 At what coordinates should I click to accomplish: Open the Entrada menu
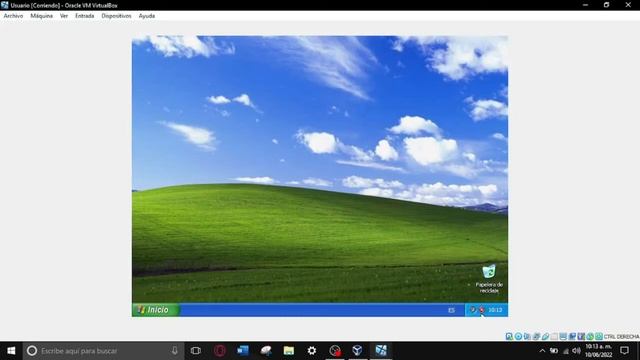pyautogui.click(x=84, y=16)
